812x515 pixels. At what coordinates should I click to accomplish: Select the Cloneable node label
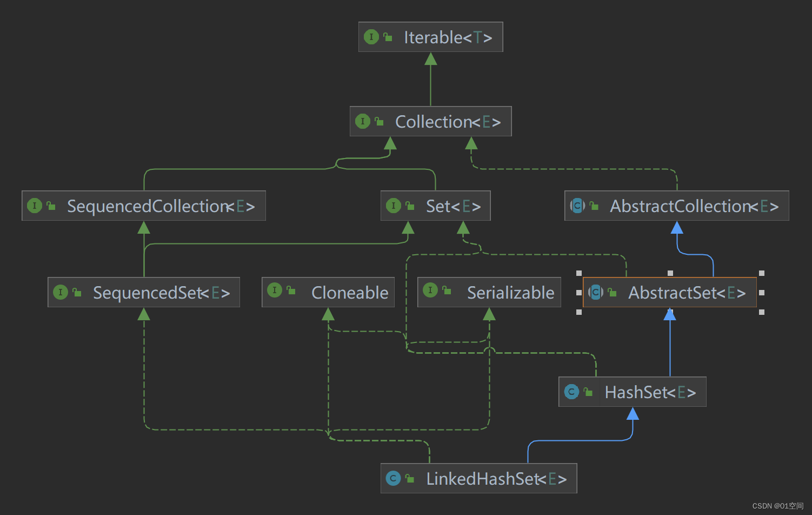point(350,293)
